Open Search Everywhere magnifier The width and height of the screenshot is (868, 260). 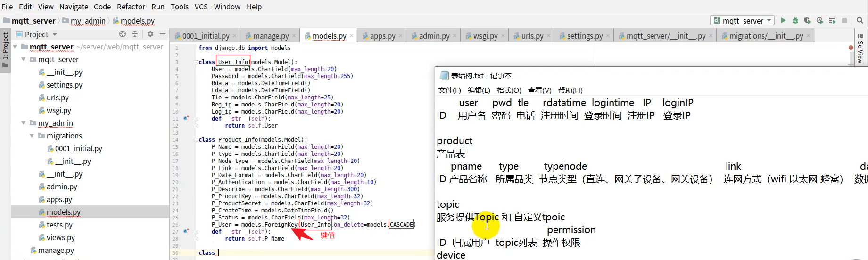point(860,20)
